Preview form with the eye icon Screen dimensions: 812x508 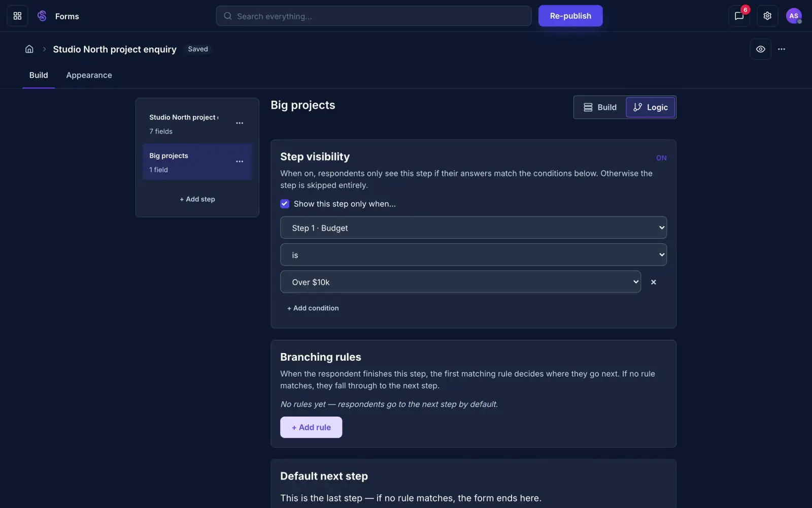(x=760, y=49)
